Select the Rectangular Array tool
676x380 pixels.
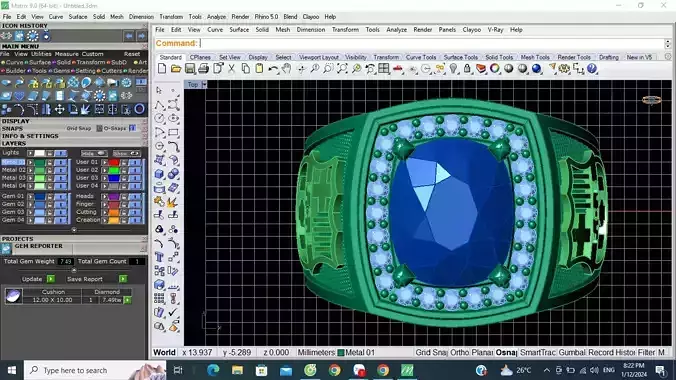tap(160, 298)
